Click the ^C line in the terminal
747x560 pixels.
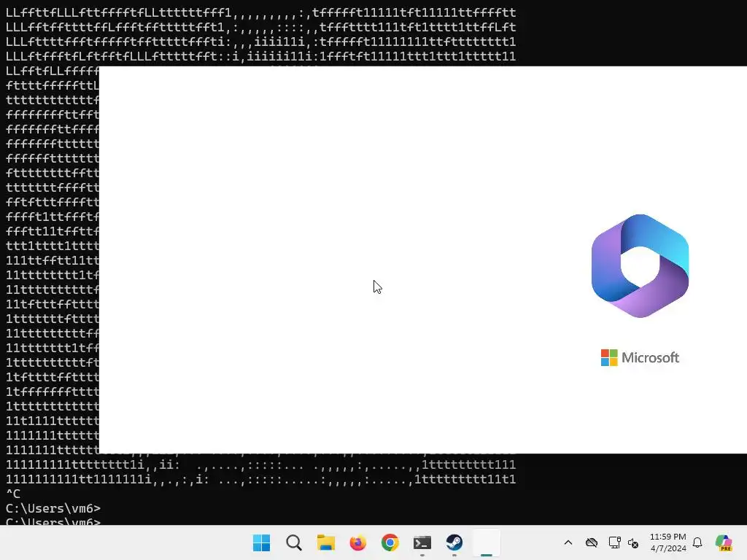pyautogui.click(x=13, y=494)
